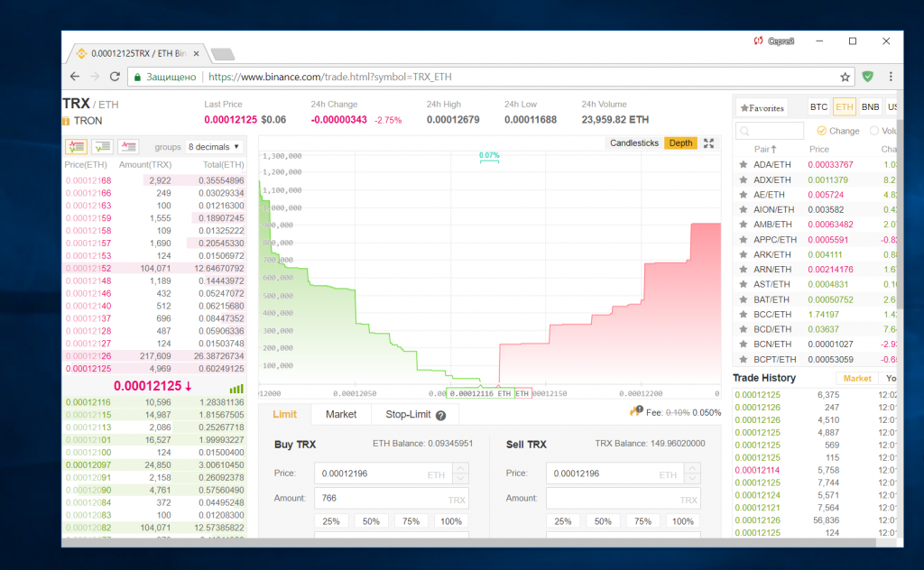The height and width of the screenshot is (570, 924).
Task: Set buy amount to 100%
Action: [451, 521]
